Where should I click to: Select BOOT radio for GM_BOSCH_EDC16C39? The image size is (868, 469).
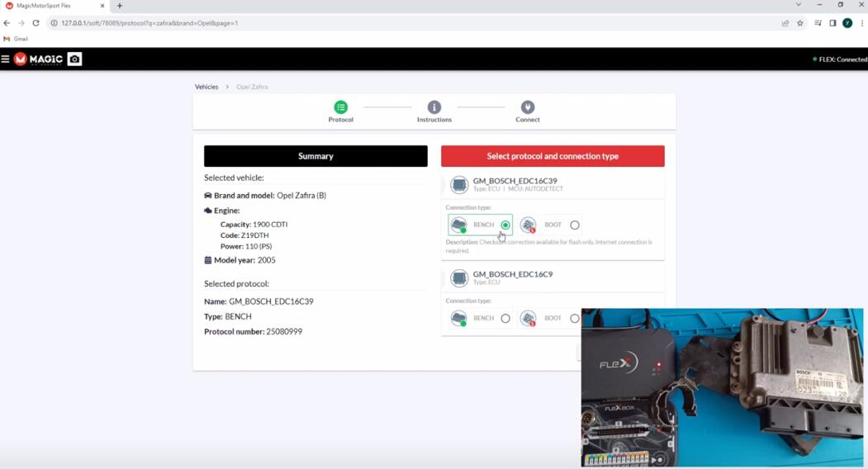pos(575,225)
